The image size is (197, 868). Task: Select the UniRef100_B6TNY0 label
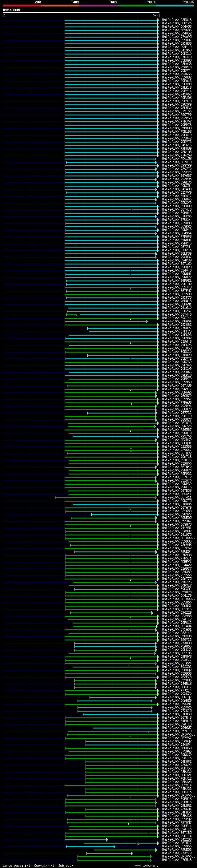tap(177, 467)
